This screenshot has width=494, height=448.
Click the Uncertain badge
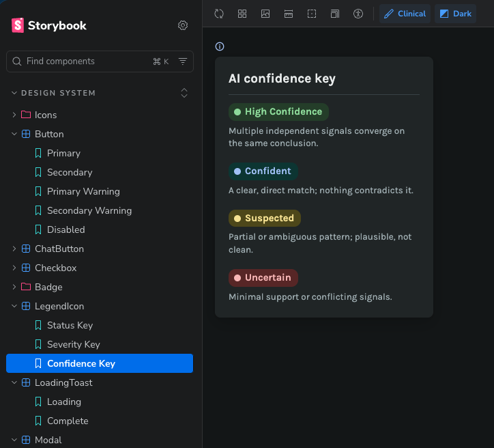click(263, 278)
